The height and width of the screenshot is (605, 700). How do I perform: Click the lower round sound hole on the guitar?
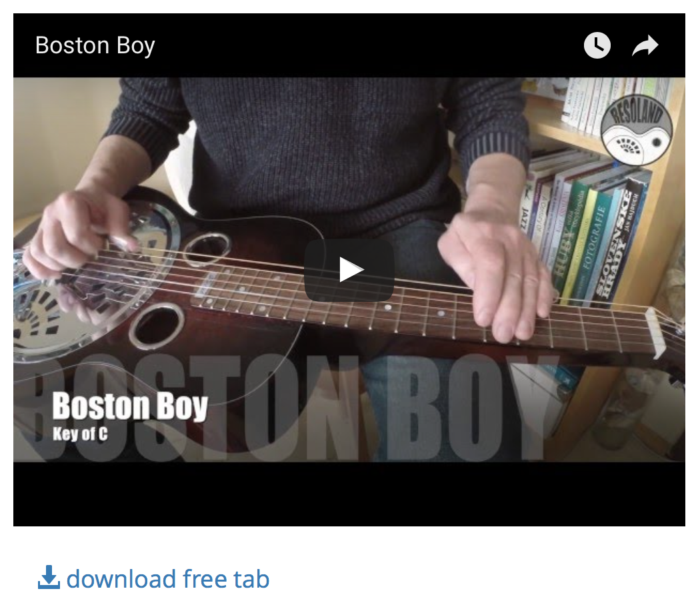pos(157,326)
